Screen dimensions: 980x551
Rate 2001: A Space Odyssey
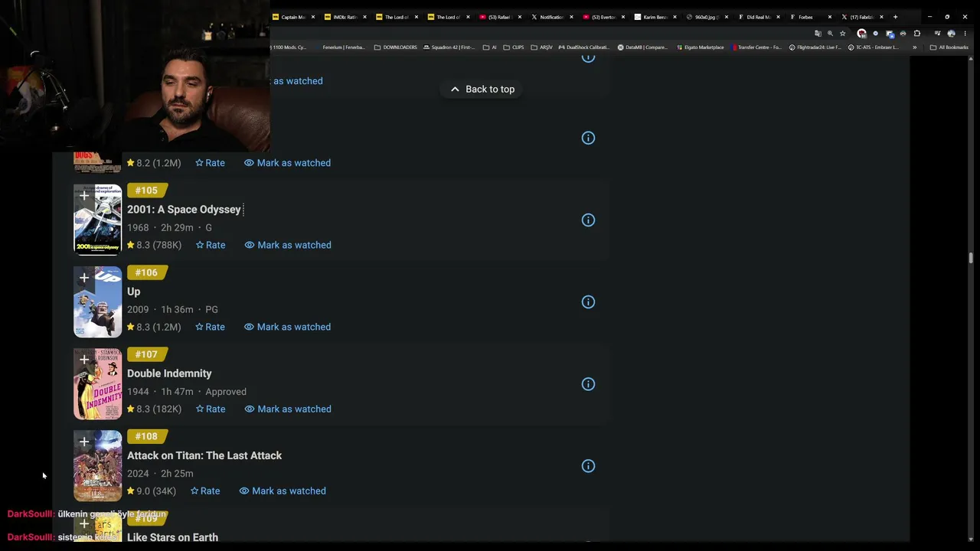[x=211, y=245]
